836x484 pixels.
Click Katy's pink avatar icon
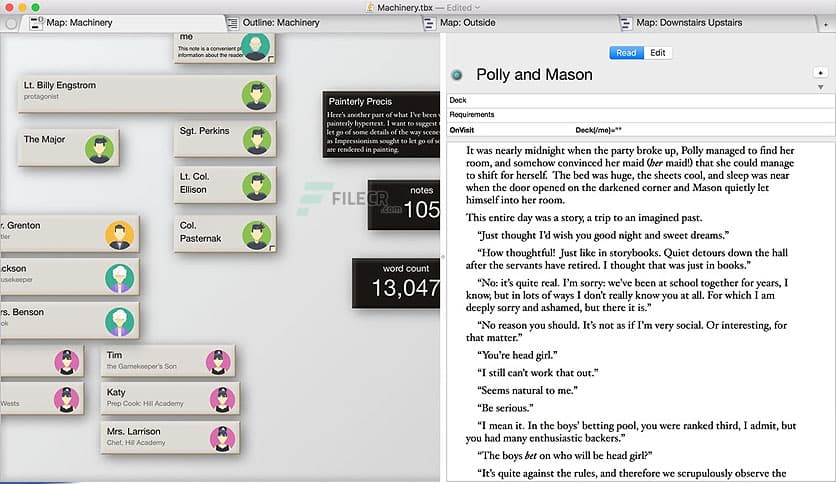[222, 399]
